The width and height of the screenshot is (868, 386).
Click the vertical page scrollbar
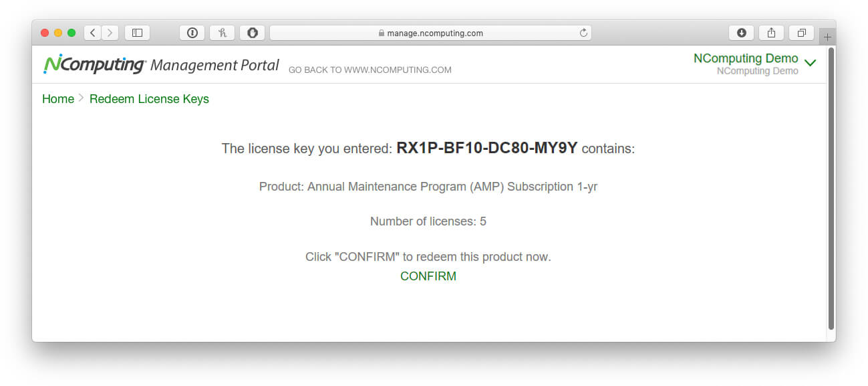point(831,187)
